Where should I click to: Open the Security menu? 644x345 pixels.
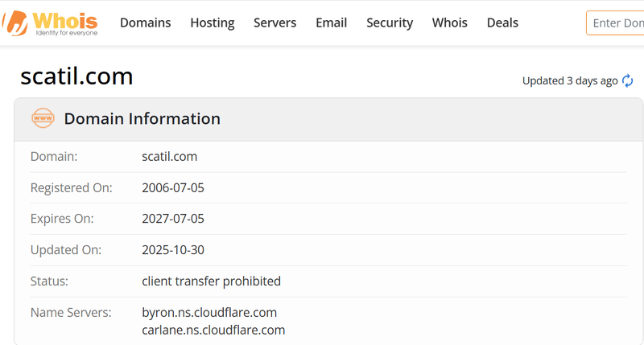(x=390, y=23)
